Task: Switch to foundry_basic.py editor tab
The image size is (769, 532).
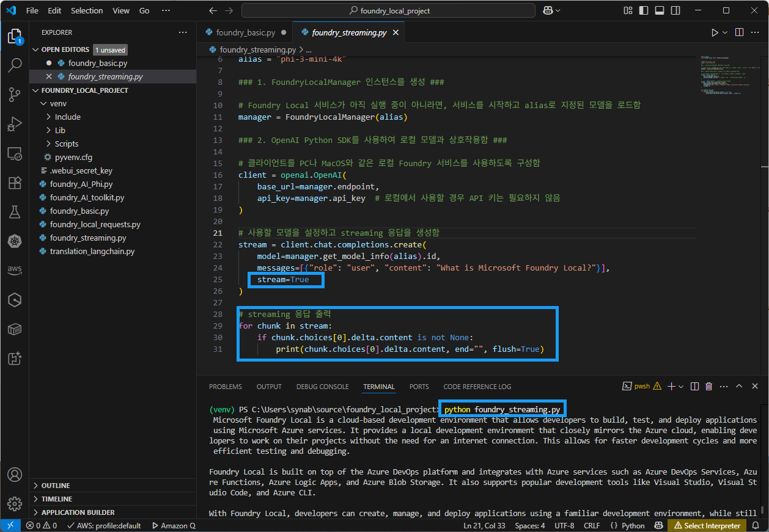Action: [x=245, y=32]
